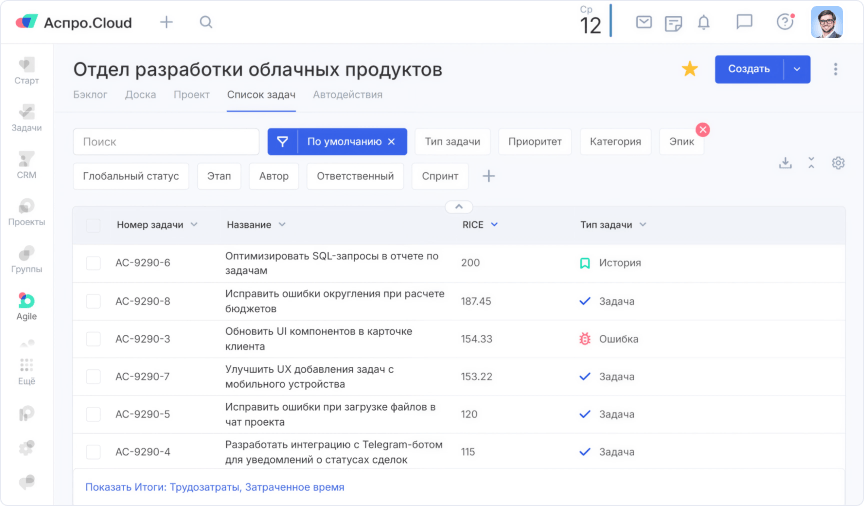Open list settings gear icon

click(838, 163)
